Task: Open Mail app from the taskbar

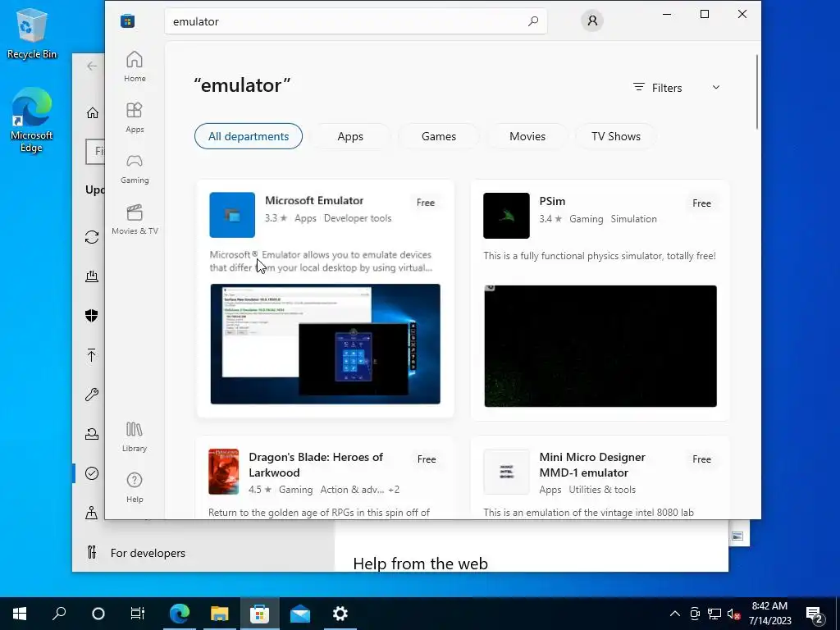Action: (x=300, y=614)
